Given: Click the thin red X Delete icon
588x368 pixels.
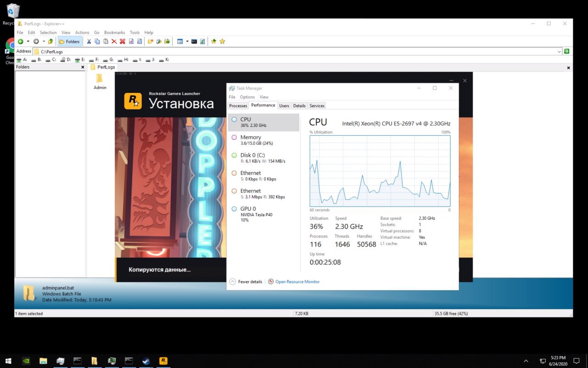Looking at the screenshot, I should click(x=114, y=41).
